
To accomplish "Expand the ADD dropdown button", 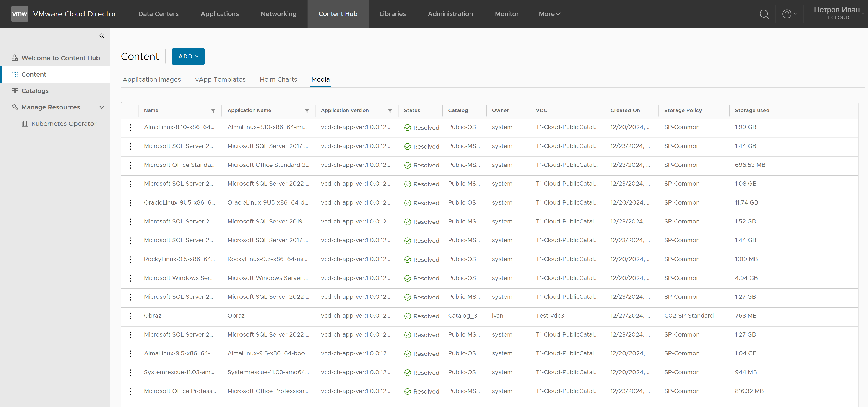I will tap(188, 56).
